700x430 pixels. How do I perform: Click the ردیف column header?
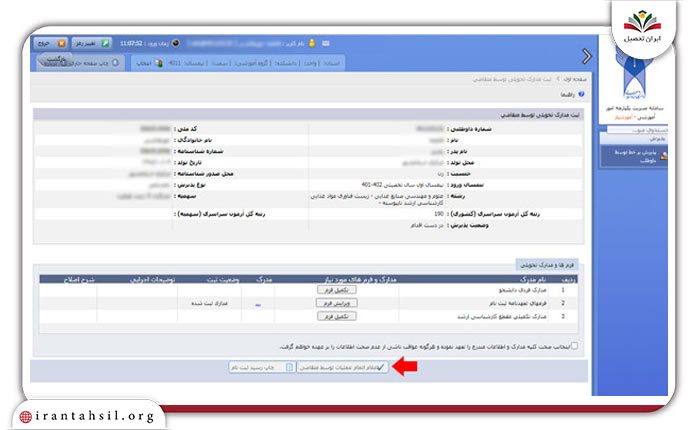point(568,280)
